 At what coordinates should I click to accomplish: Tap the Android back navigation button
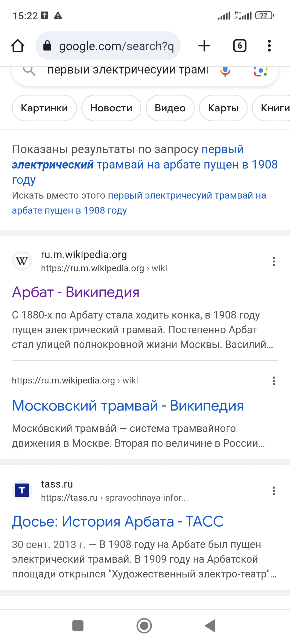pos(210,626)
